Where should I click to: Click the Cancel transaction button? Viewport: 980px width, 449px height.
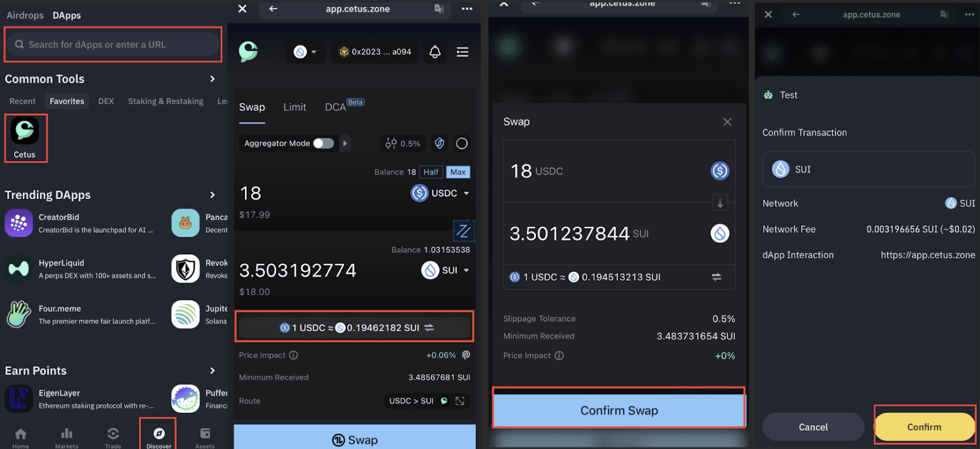[x=813, y=427]
